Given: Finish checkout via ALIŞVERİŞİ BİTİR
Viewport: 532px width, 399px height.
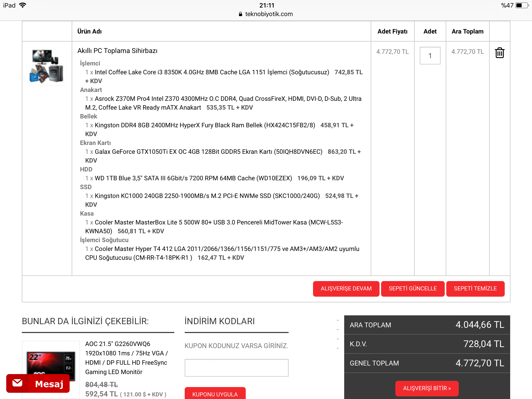Looking at the screenshot, I should pos(427,388).
